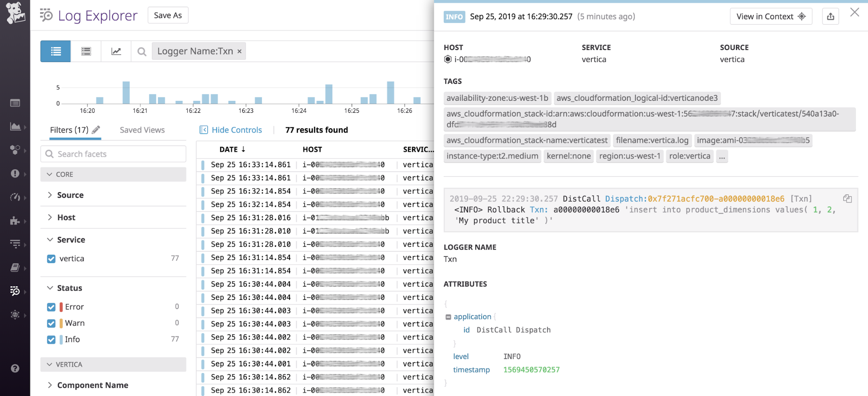Switch to the timeseries graph view icon
Image resolution: width=868 pixels, height=396 pixels.
pos(116,51)
